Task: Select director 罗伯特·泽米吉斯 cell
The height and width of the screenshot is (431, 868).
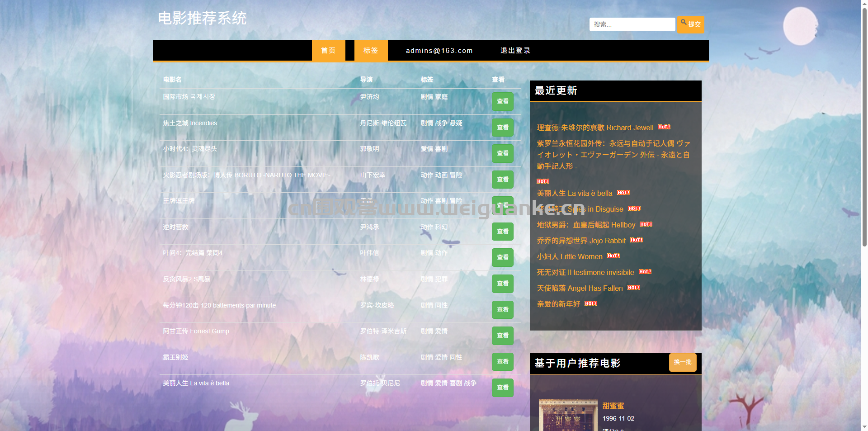Action: click(383, 331)
